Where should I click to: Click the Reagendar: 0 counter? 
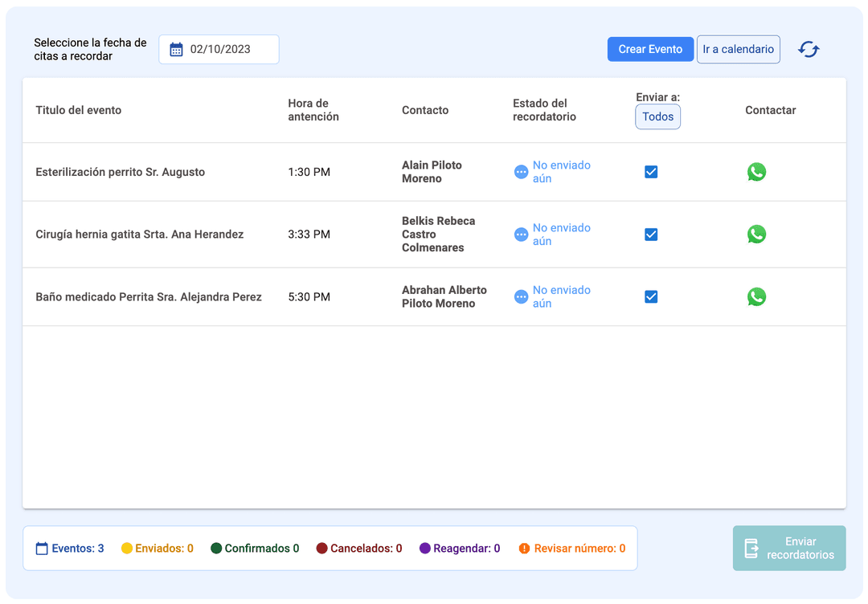(x=460, y=548)
